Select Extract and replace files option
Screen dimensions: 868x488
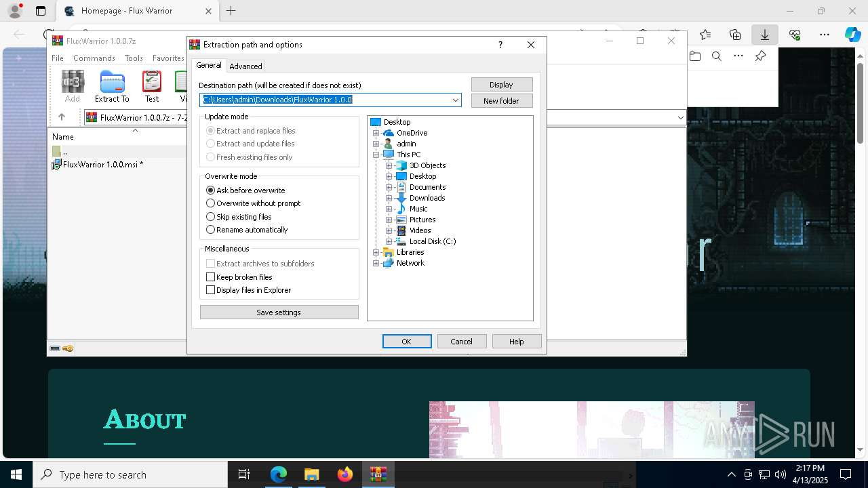tap(251, 131)
